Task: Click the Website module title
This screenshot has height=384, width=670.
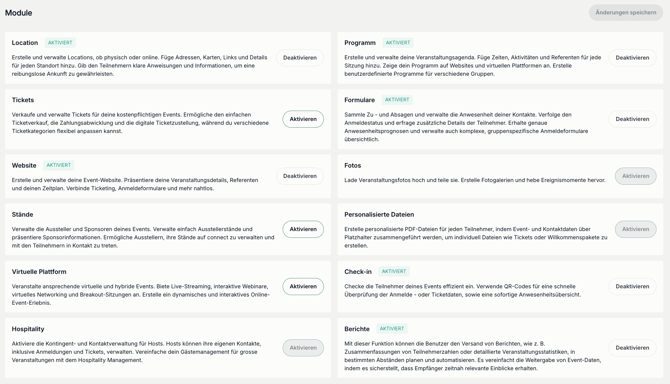Action: (x=24, y=165)
